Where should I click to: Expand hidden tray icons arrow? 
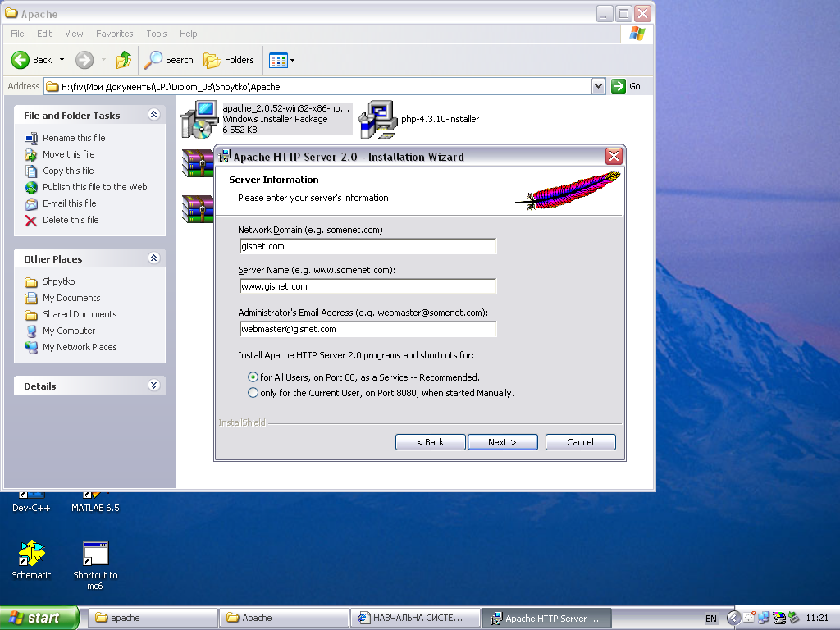(x=733, y=619)
